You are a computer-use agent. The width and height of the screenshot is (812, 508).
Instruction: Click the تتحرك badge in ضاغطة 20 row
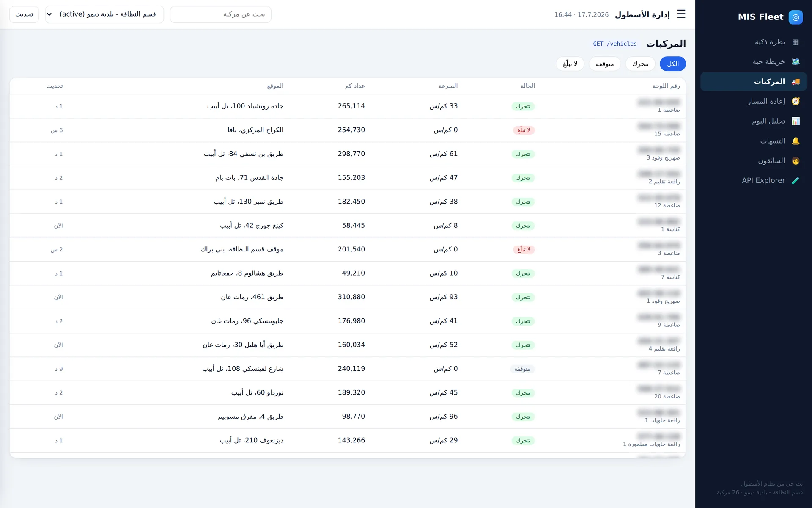[523, 393]
